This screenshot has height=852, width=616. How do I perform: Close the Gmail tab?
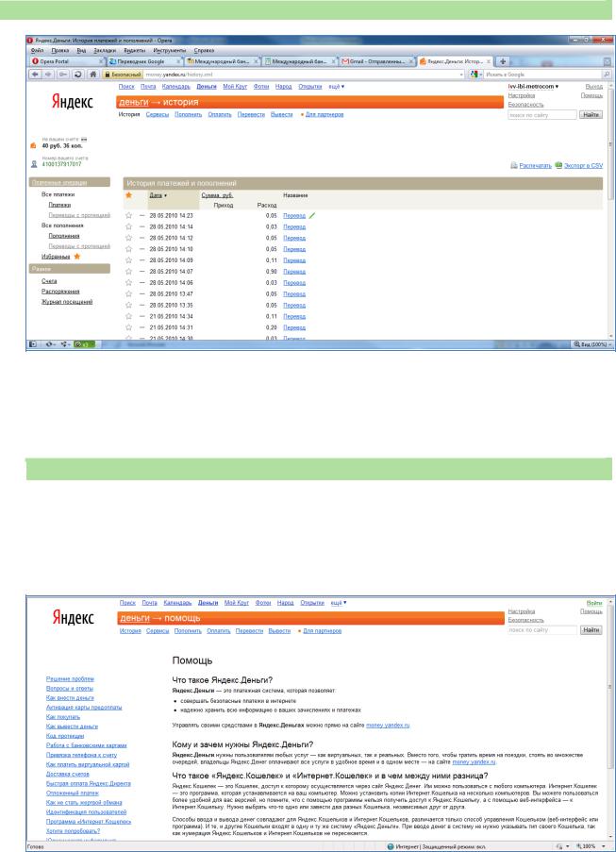pyautogui.click(x=411, y=62)
